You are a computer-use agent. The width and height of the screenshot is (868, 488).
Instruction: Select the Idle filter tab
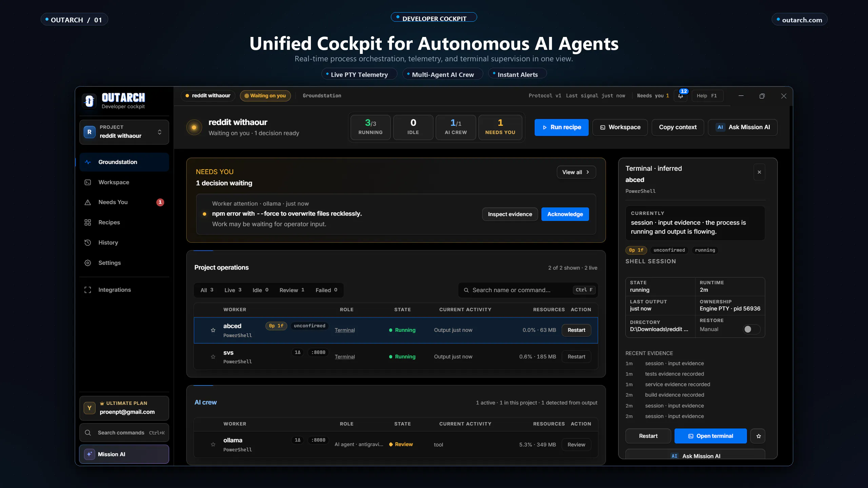260,290
